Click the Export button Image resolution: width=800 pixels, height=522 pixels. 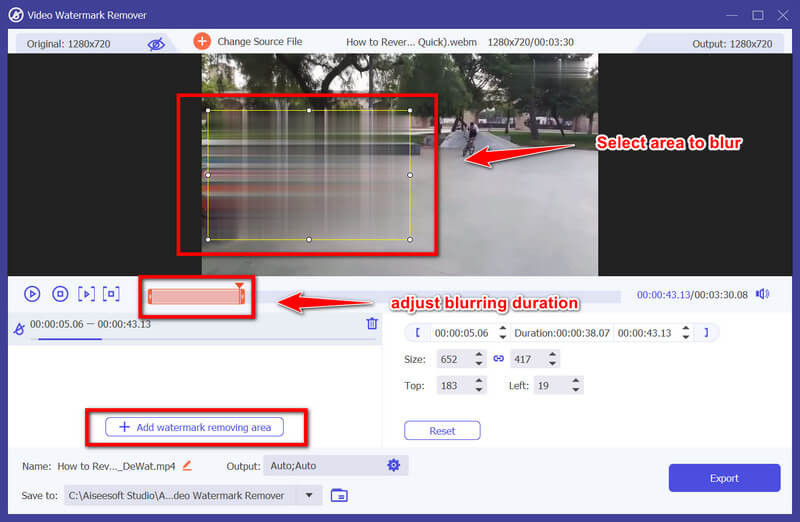pyautogui.click(x=724, y=478)
